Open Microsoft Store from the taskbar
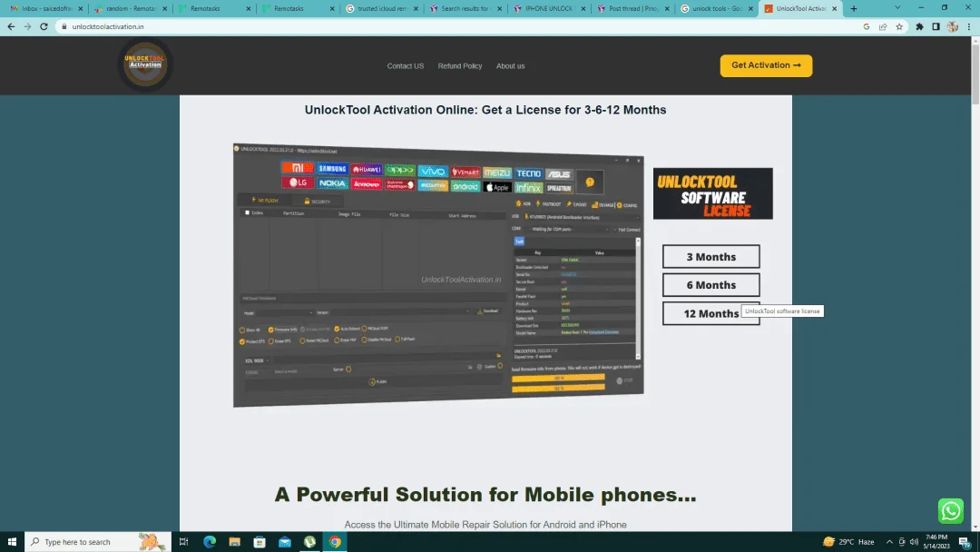This screenshot has height=552, width=980. [x=260, y=541]
